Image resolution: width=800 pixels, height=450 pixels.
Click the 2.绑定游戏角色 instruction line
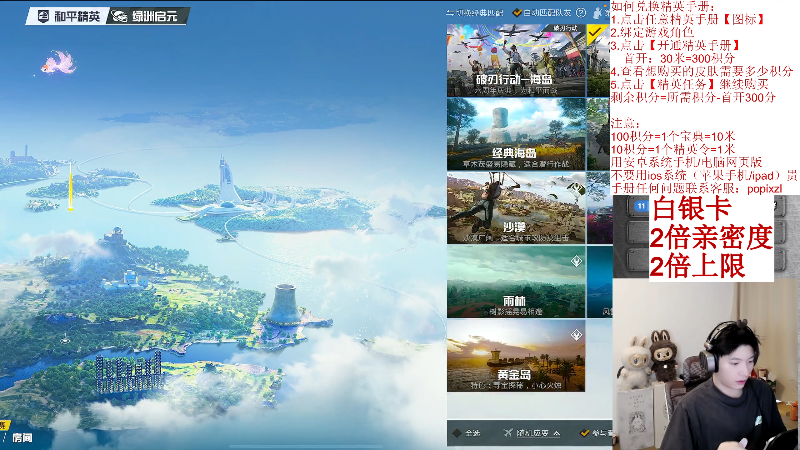click(653, 32)
